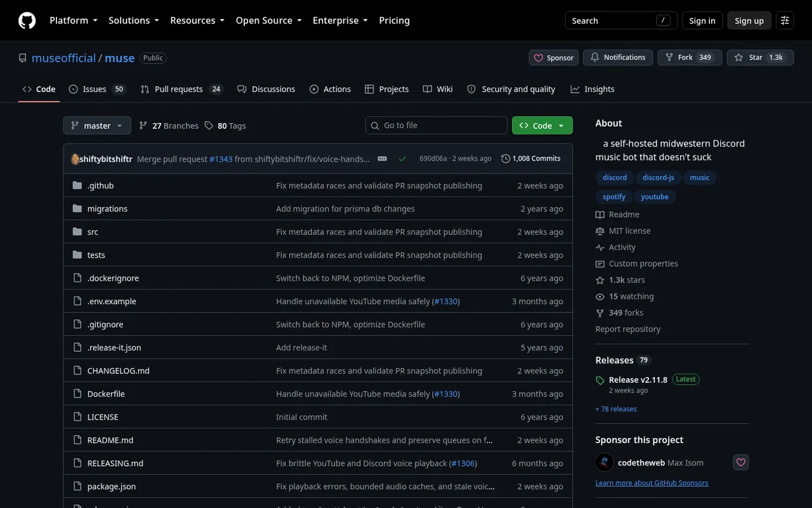Open the Discussions tab
Image resolution: width=812 pixels, height=508 pixels.
(x=266, y=89)
